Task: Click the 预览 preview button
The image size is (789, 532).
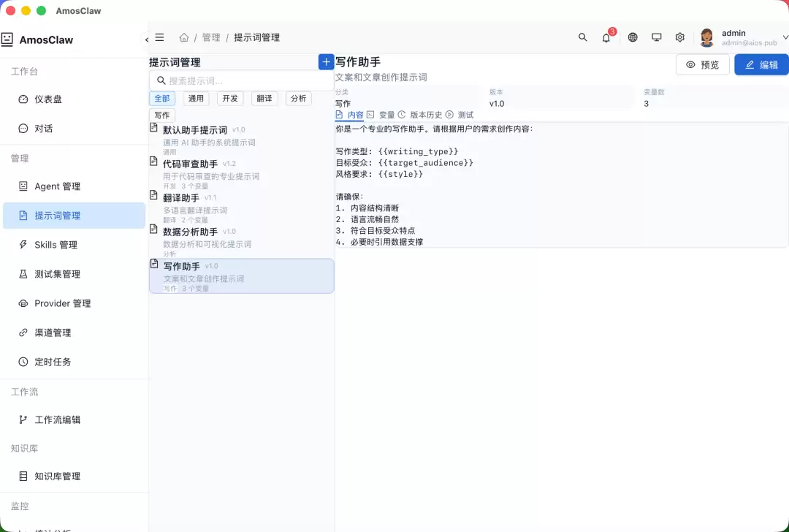Action: click(x=703, y=64)
